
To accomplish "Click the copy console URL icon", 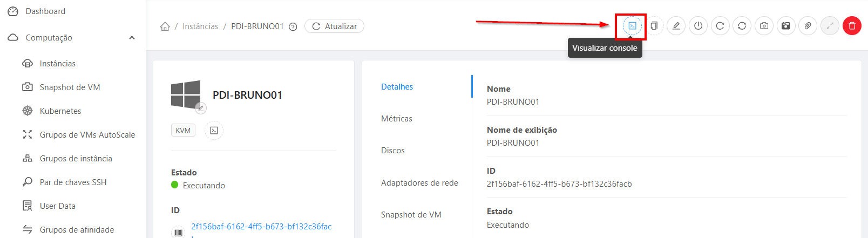I will 654,26.
